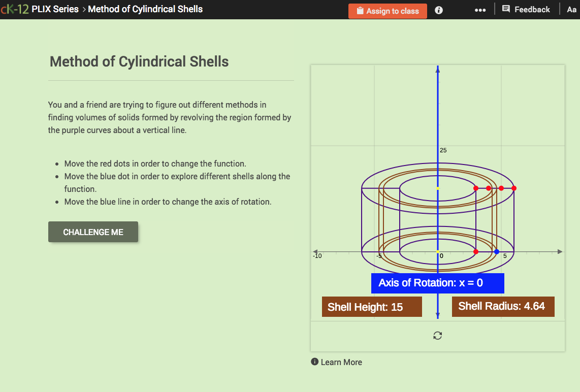The image size is (580, 392).
Task: Click the Feedback speech-bubble icon
Action: (x=506, y=9)
